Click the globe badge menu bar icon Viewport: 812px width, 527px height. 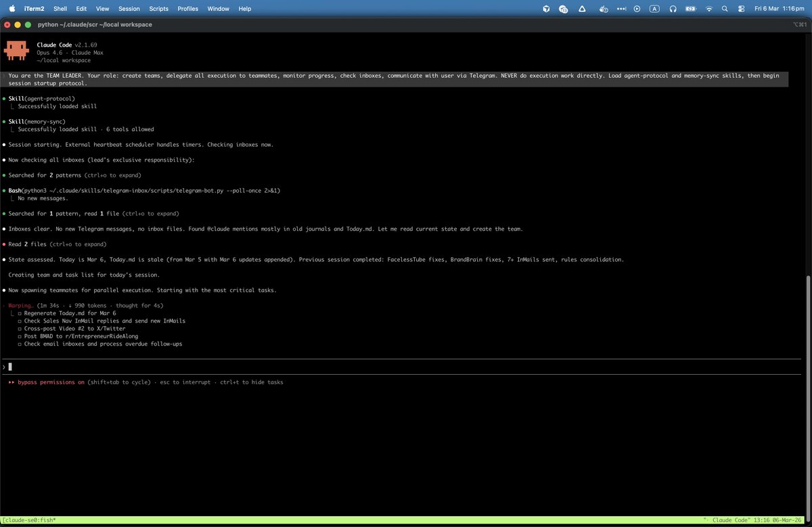pos(564,9)
